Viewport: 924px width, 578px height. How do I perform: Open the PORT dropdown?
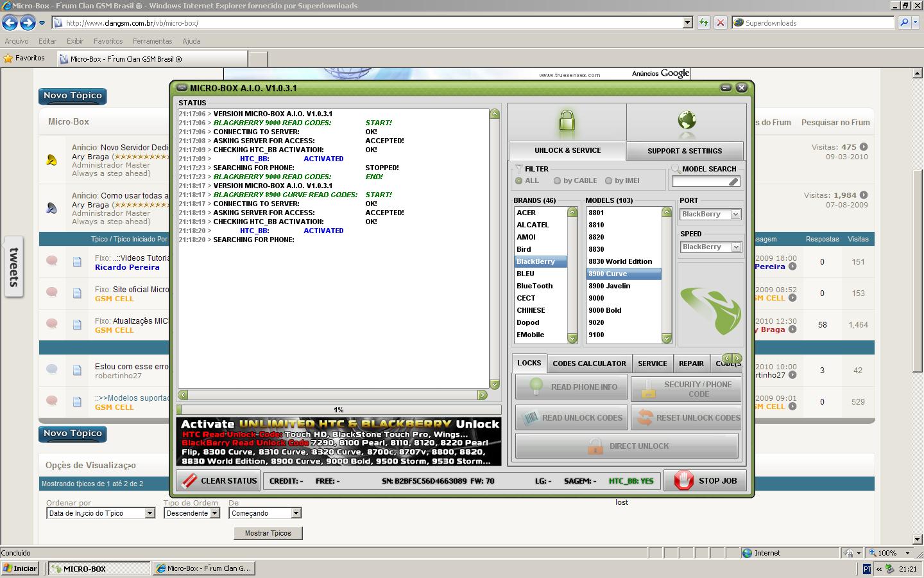tap(735, 215)
